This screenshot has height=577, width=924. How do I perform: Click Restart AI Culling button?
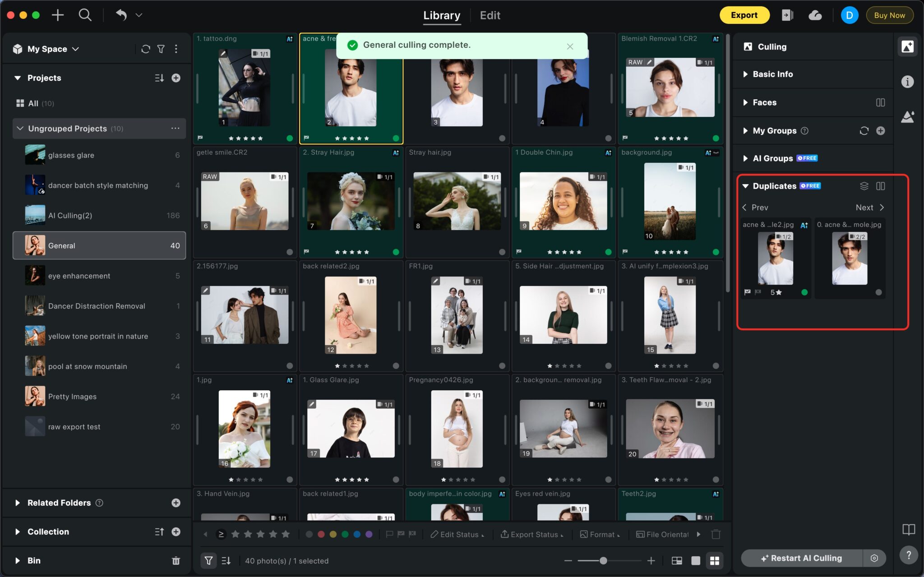(x=801, y=558)
